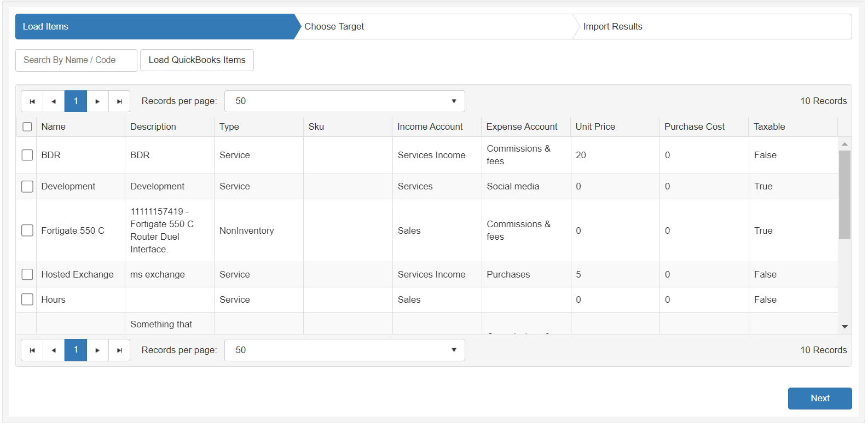
Task: Open bottom Records per page dropdown
Action: pos(344,350)
